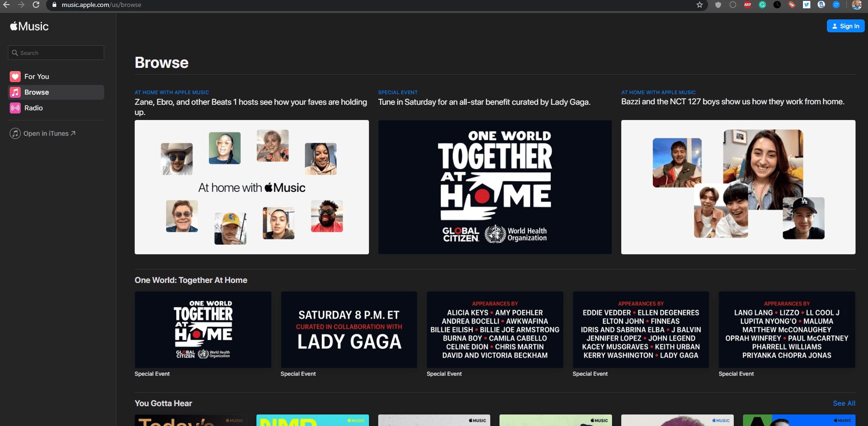Screen dimensions: 868x426
Task: Open the Bazzi and NCT 127 video-call banner
Action: click(738, 187)
